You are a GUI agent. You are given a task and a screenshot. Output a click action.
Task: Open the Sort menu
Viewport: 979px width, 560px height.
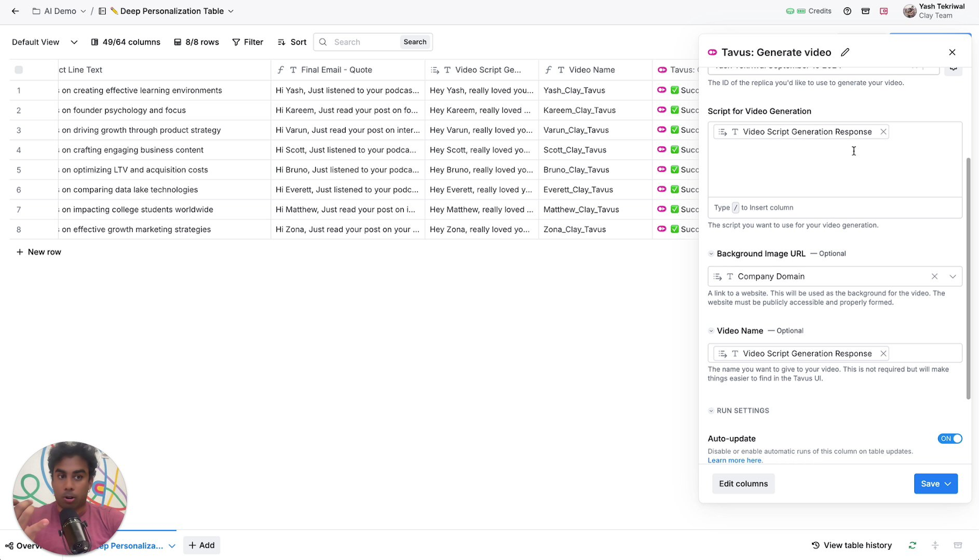click(x=292, y=42)
